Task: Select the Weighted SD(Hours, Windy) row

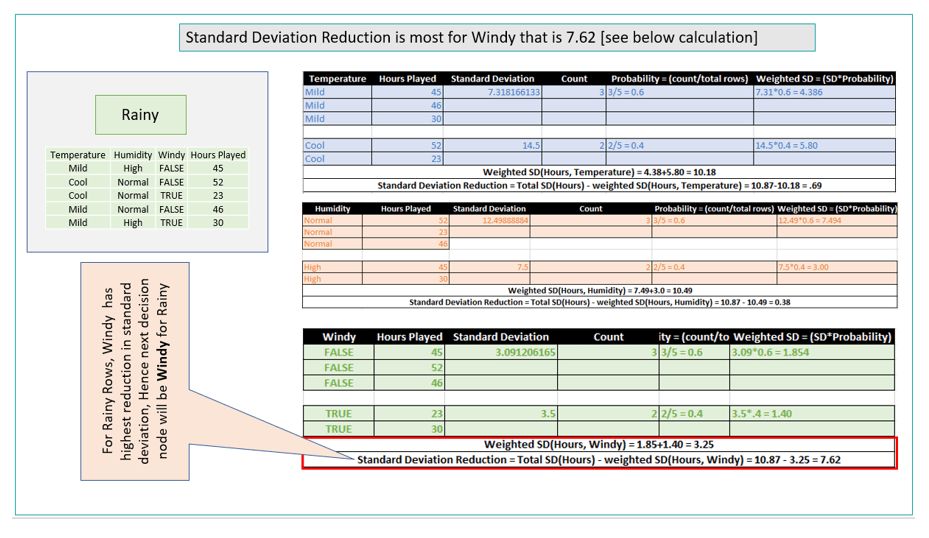Action: click(x=598, y=444)
